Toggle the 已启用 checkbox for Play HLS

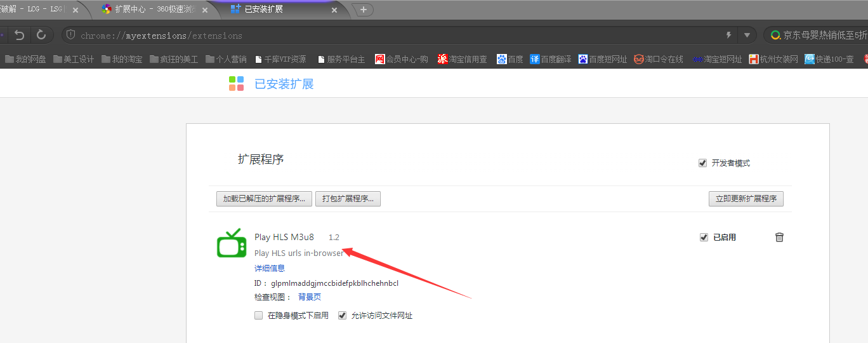tap(704, 238)
